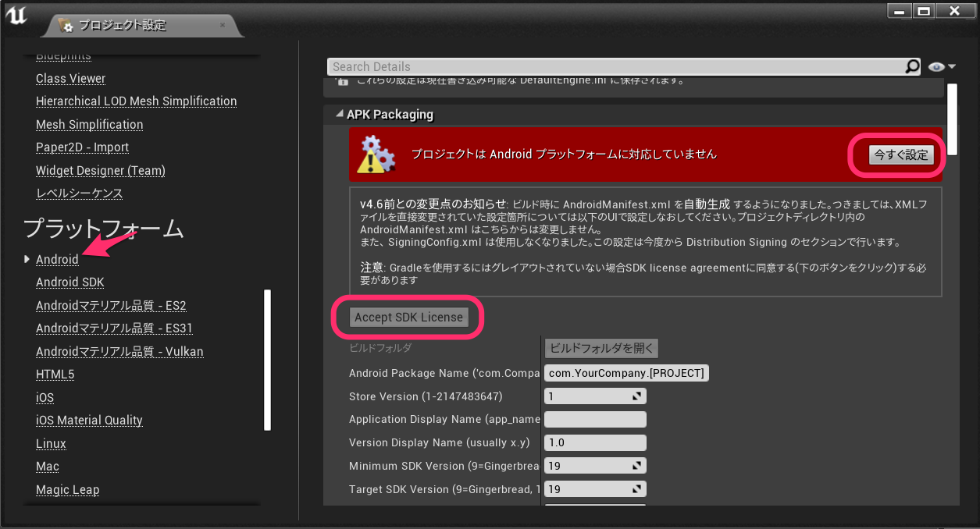Click the search magnifier icon

(x=912, y=67)
